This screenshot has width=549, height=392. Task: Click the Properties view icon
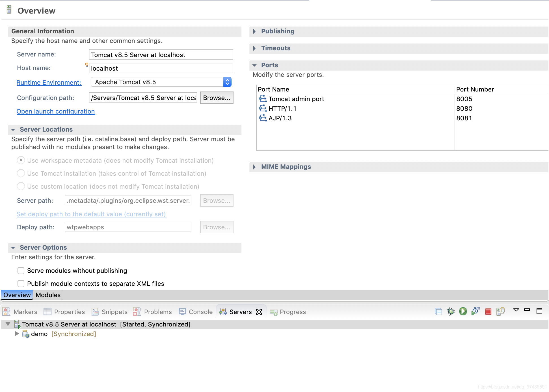(47, 312)
